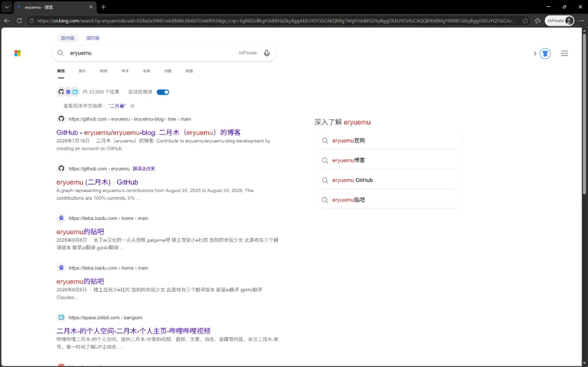This screenshot has height=367, width=588.
Task: Search related query eryuemu GitHub
Action: click(x=389, y=180)
